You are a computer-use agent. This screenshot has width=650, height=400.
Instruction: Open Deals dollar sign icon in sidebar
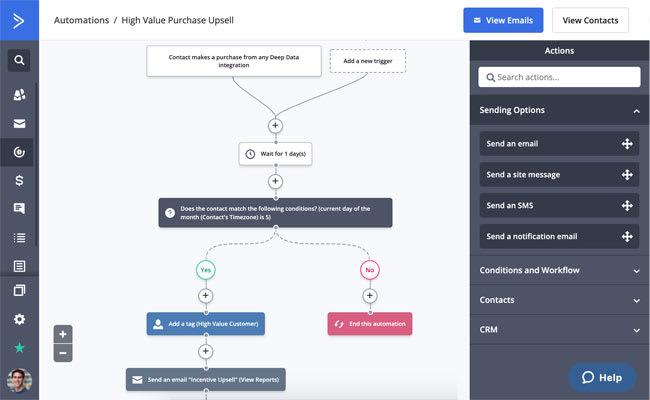pyautogui.click(x=19, y=180)
